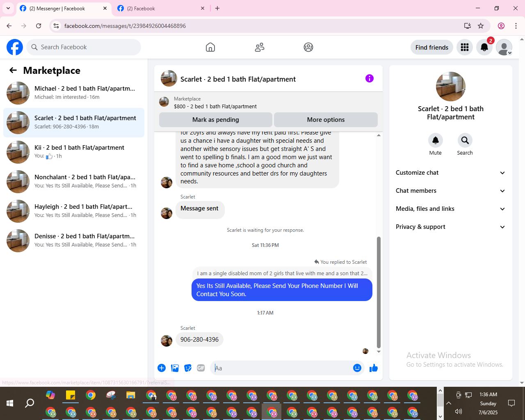Click the listing photo in right panel
Viewport: 525px width, 420px height.
click(451, 87)
